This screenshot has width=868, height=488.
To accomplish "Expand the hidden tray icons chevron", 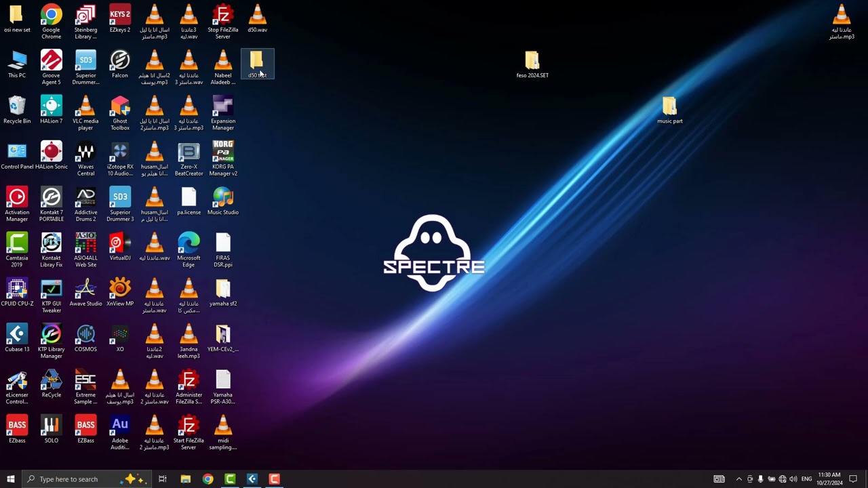I will click(x=739, y=479).
